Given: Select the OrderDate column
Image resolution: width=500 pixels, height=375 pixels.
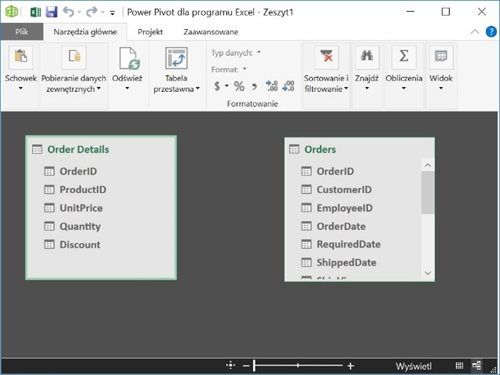Looking at the screenshot, I should point(341,226).
